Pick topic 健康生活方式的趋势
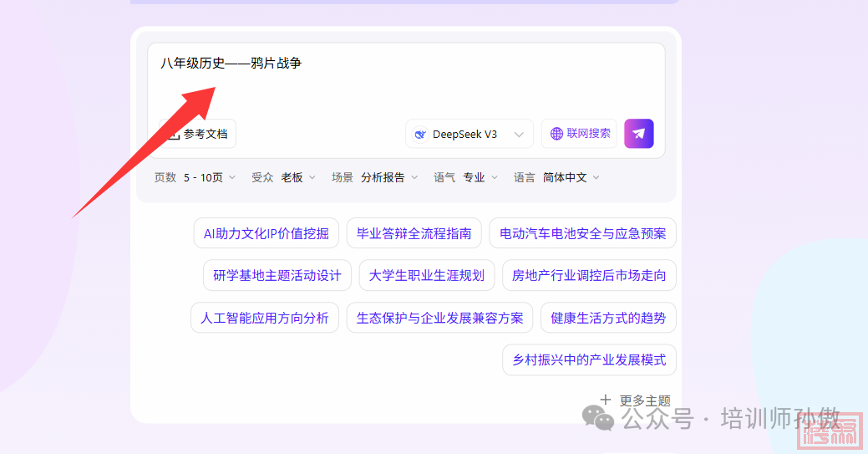Screen dimensions: 868x454 click(x=608, y=318)
